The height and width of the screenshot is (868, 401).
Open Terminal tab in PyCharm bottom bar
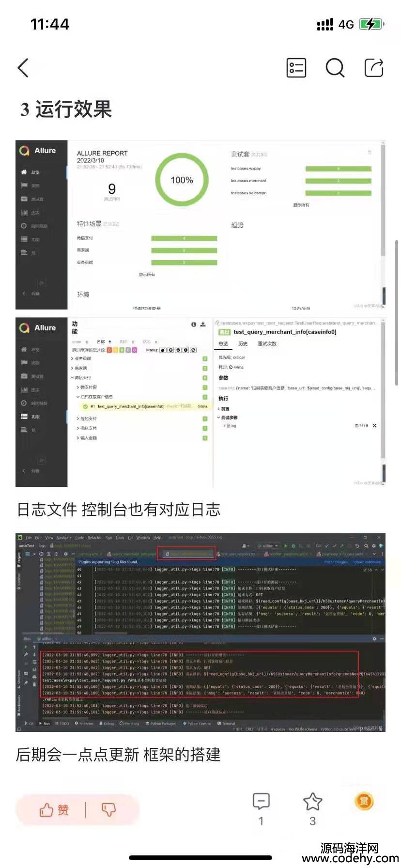(x=226, y=724)
